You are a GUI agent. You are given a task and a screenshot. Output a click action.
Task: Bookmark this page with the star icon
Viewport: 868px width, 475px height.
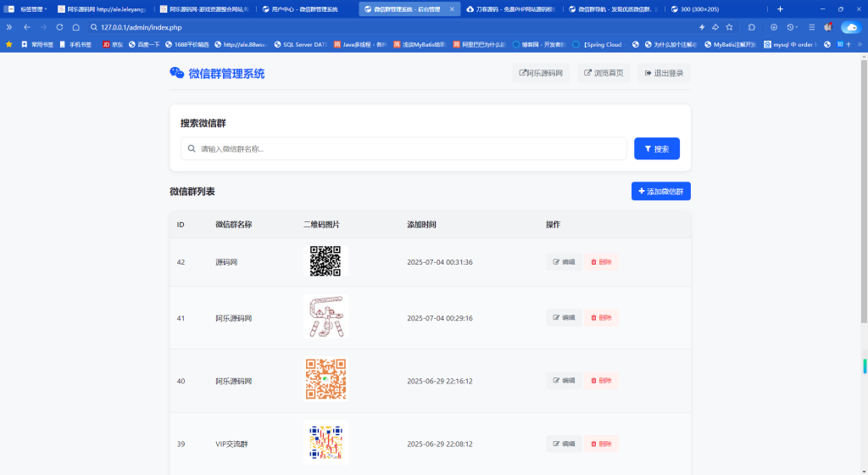click(x=729, y=27)
